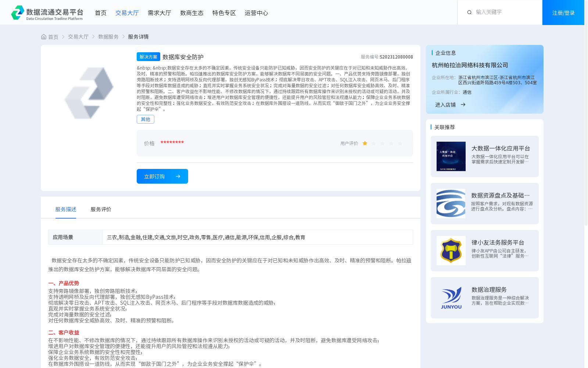
Task: Open 律小友法务服务平台 title
Action: tap(498, 243)
